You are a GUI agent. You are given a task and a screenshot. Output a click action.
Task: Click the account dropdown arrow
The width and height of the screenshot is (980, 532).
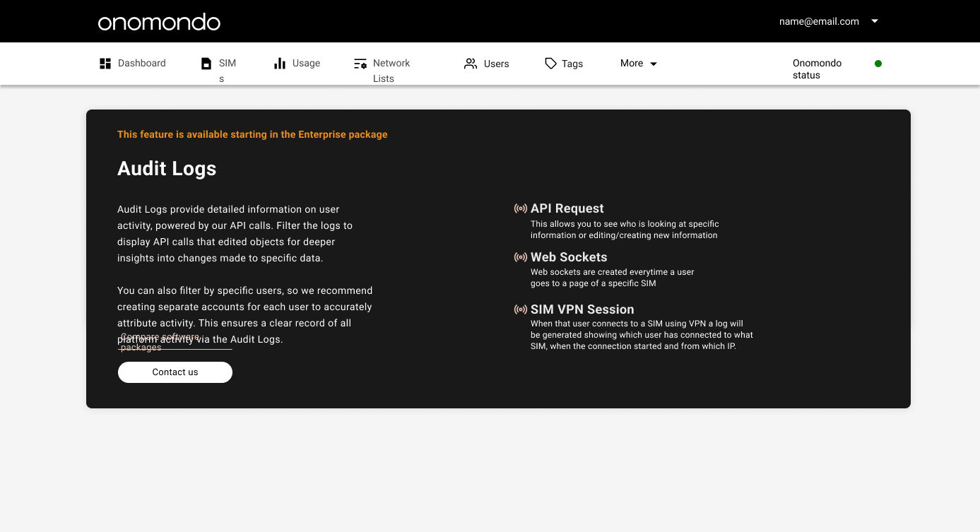(x=875, y=21)
